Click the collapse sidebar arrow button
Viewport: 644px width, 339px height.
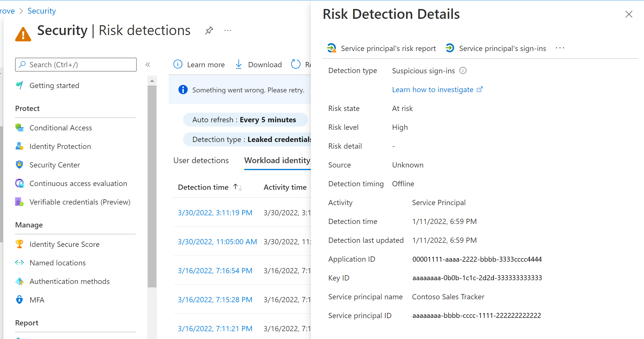[x=148, y=64]
